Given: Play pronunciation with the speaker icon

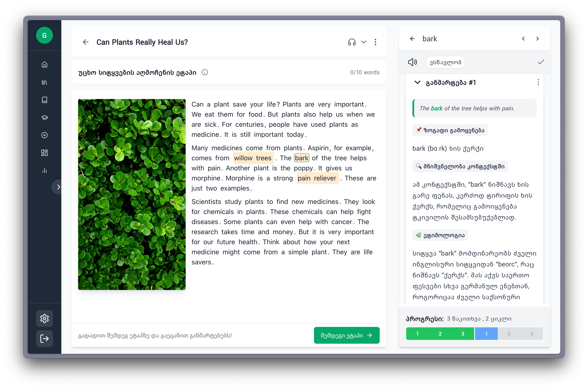Looking at the screenshot, I should coord(412,62).
